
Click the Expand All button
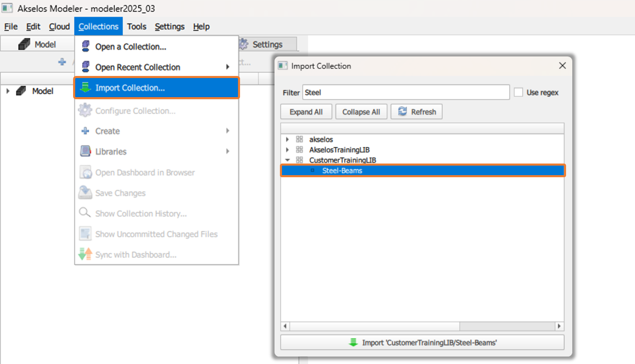306,112
